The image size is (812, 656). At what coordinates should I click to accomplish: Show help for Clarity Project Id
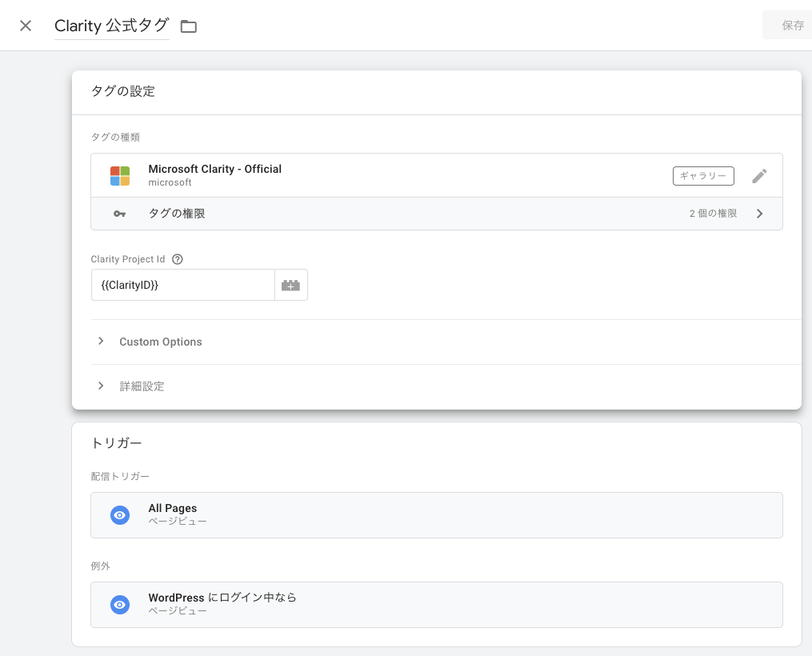[x=177, y=259]
